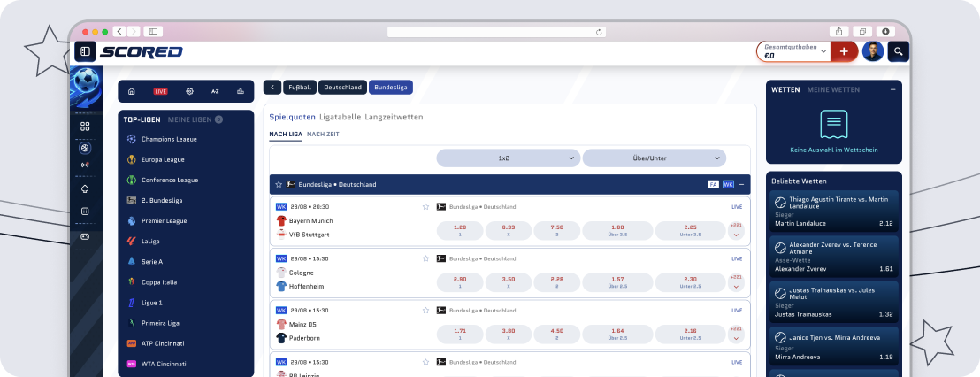Screen dimensions: 980x377
Task: Go to Deutschland breadcrumb
Action: (342, 88)
